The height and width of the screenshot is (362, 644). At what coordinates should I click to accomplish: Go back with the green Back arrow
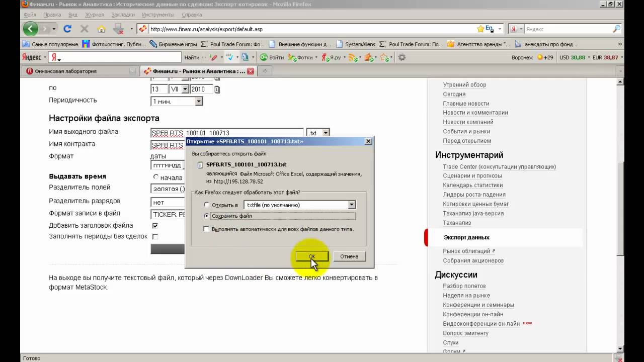tap(31, 29)
